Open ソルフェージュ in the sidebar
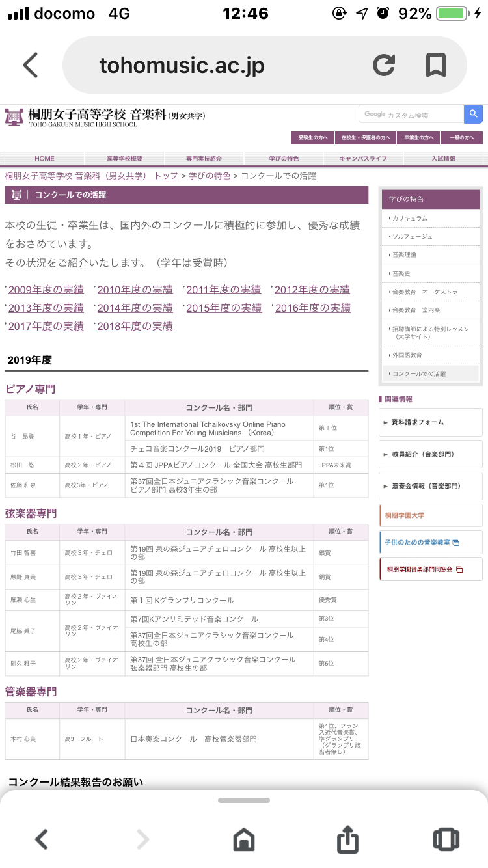The width and height of the screenshot is (488, 868). (431, 236)
